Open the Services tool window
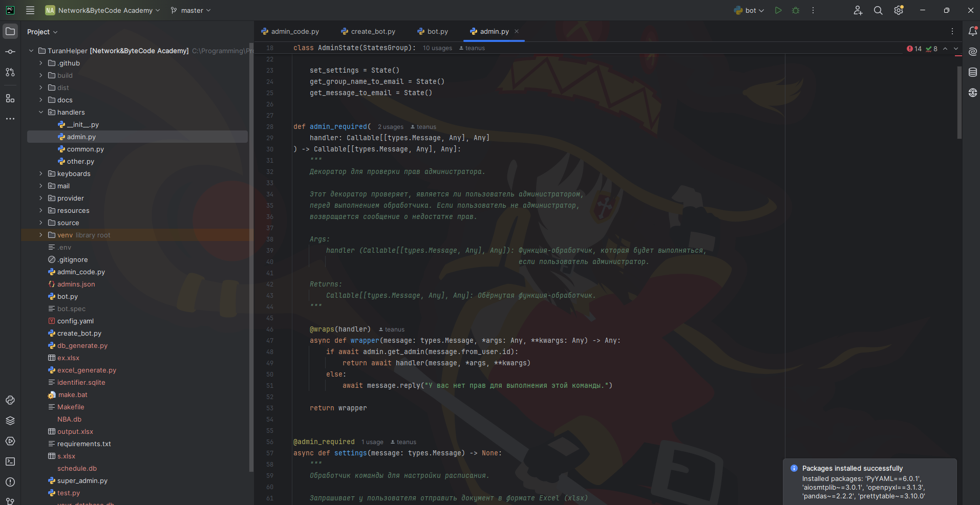The width and height of the screenshot is (980, 505). [10, 441]
